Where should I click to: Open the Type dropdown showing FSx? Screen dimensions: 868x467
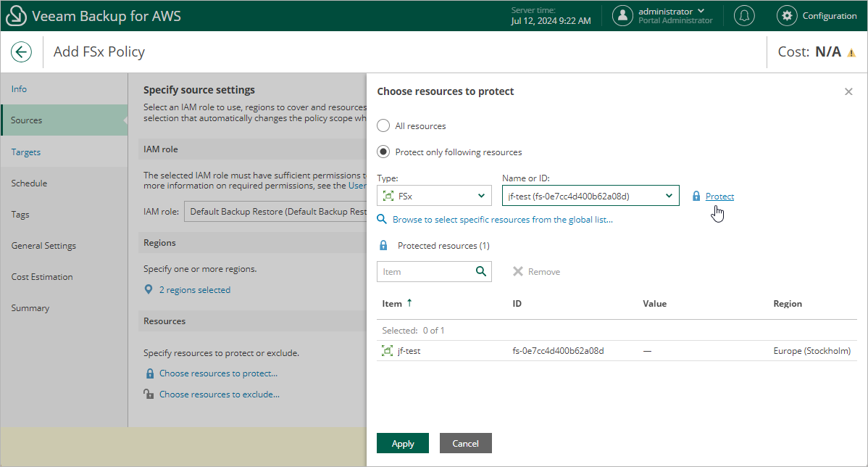click(x=434, y=196)
